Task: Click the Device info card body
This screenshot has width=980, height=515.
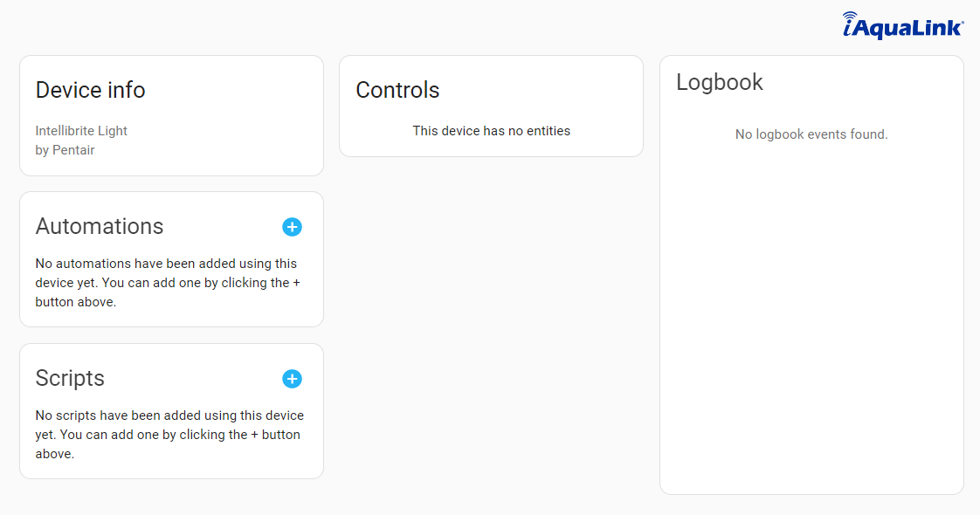Action: click(x=171, y=140)
